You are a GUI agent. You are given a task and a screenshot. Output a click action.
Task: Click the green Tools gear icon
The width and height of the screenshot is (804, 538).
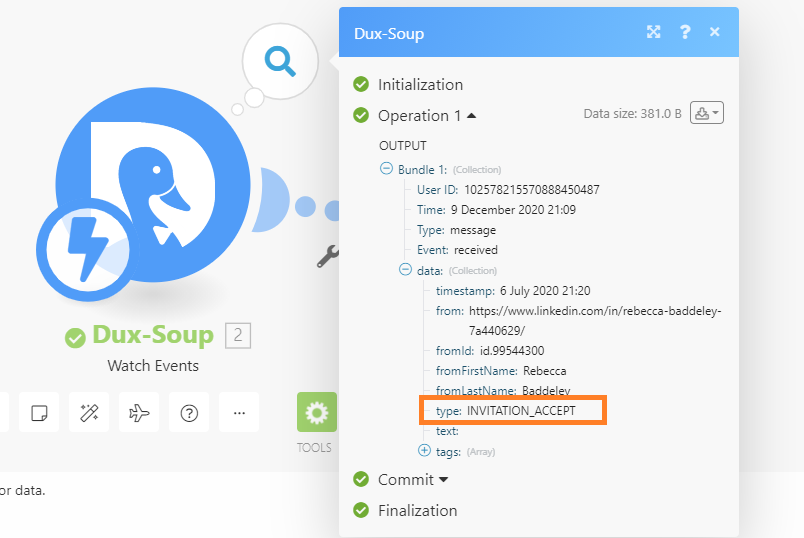pos(317,412)
